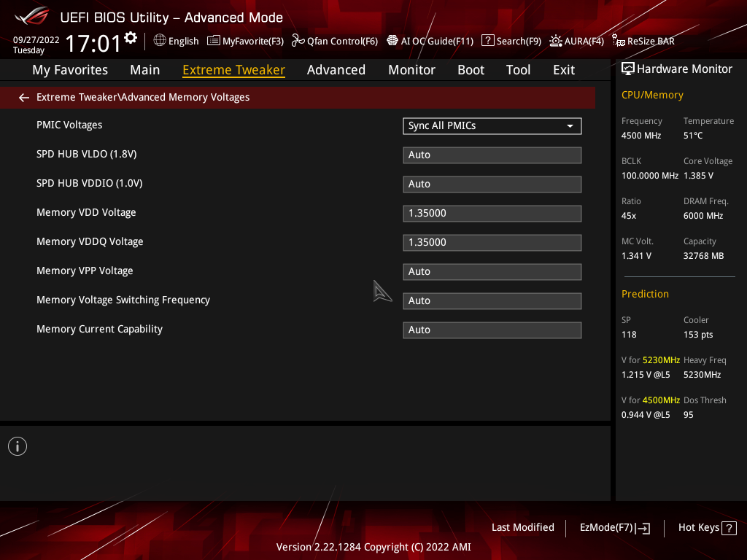This screenshot has width=747, height=560.
Task: Click the Hot Keys question mark icon
Action: tap(729, 528)
